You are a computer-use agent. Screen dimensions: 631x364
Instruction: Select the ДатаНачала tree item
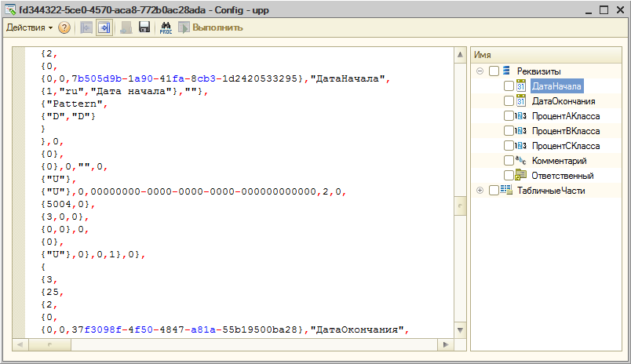(556, 86)
